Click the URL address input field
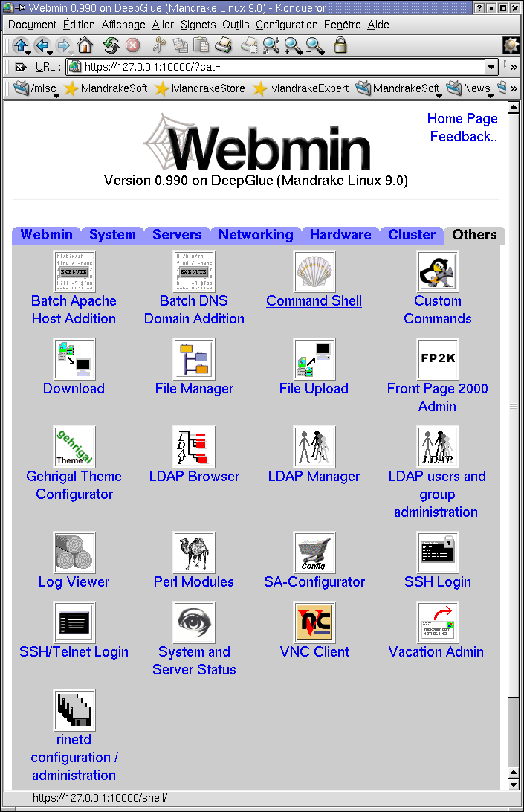 pyautogui.click(x=284, y=67)
